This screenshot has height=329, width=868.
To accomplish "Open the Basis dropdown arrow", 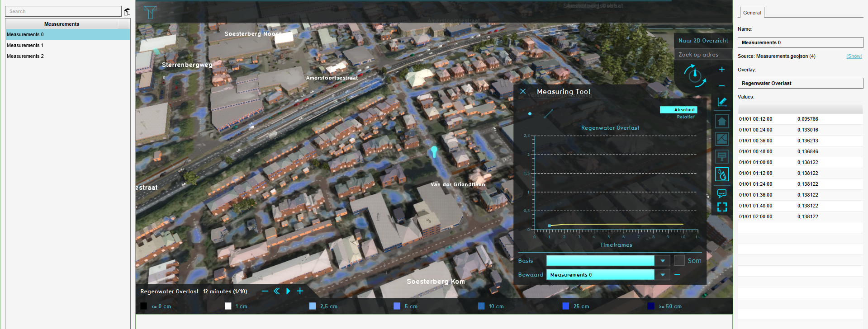I will tap(663, 261).
